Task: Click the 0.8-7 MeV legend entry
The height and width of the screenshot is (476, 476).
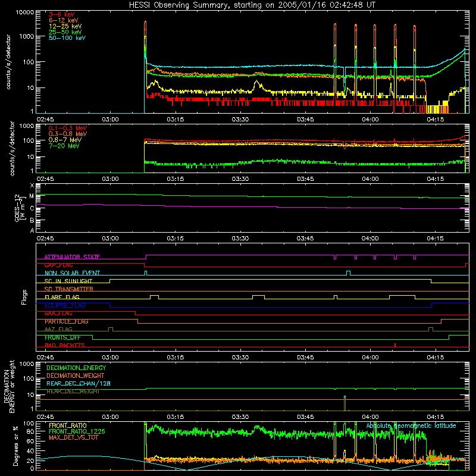Action: (x=65, y=140)
